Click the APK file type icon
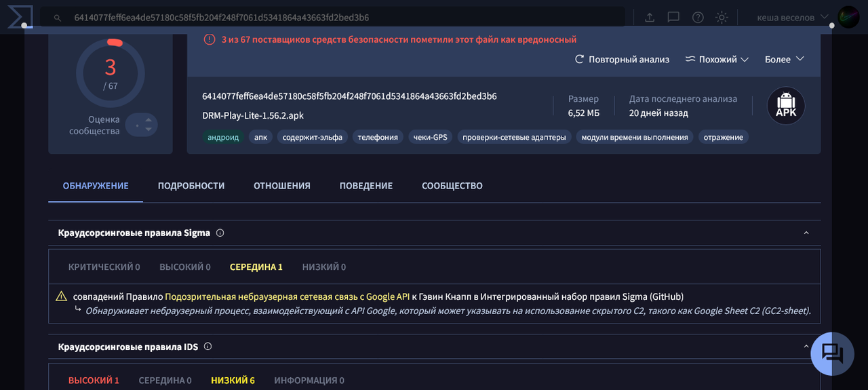This screenshot has height=390, width=868. pos(786,106)
